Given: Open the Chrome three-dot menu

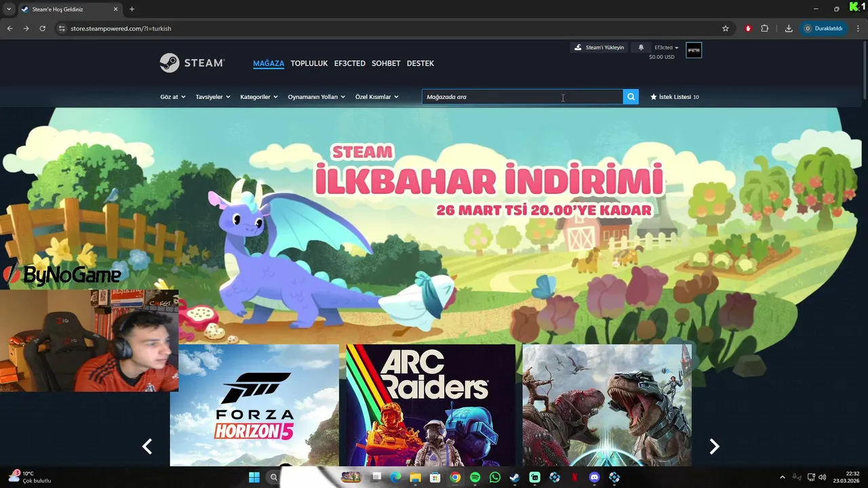Looking at the screenshot, I should coord(859,28).
